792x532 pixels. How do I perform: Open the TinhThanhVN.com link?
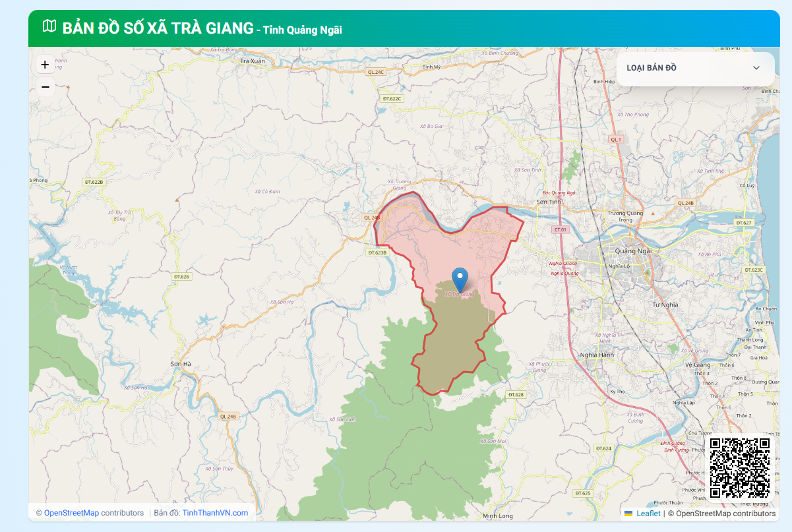click(x=215, y=513)
